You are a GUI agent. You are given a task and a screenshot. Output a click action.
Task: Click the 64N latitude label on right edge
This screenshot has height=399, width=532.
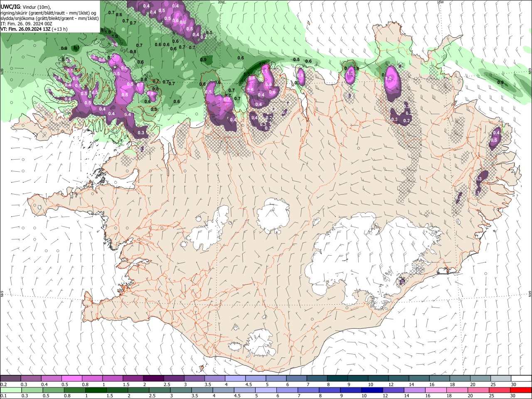pos(530,293)
